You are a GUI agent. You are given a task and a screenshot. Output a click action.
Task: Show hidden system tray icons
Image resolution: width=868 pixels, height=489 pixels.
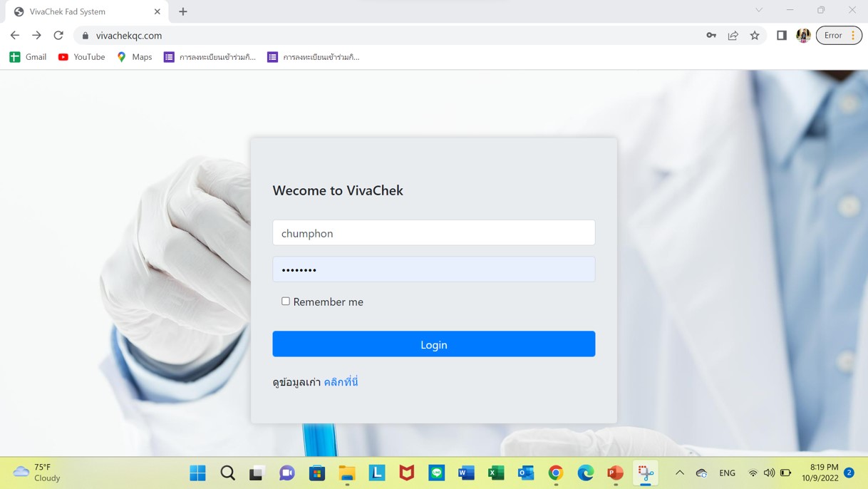(680, 473)
